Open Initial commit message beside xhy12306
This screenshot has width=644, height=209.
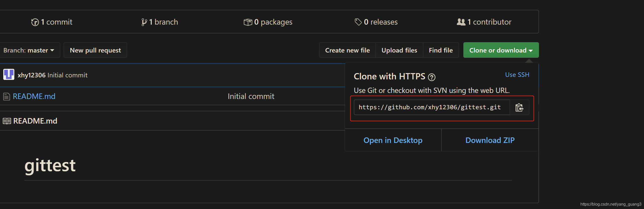tap(67, 75)
